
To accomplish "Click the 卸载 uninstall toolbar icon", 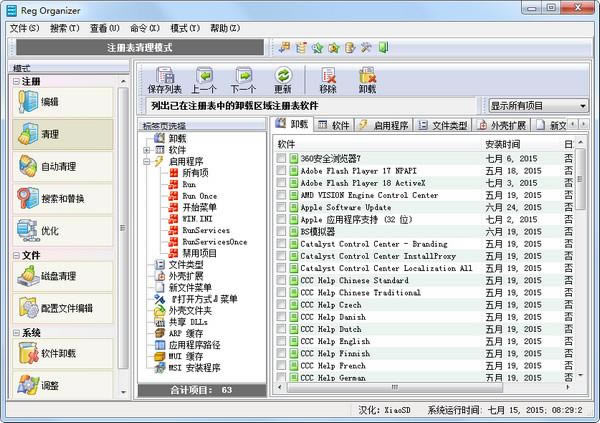I will coord(367,80).
